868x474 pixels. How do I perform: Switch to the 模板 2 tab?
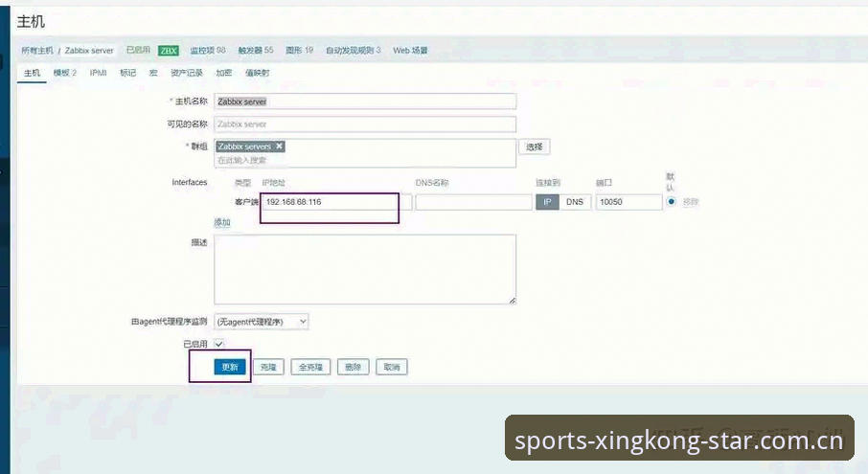point(65,73)
